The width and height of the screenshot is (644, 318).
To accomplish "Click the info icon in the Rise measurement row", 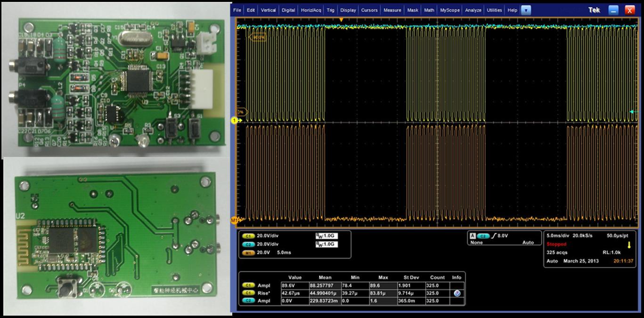I will [456, 293].
